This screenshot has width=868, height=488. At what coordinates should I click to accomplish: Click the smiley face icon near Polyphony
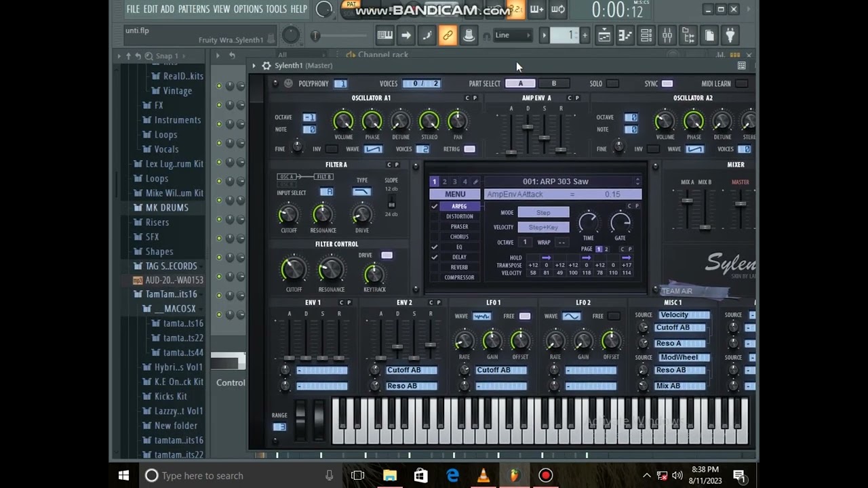point(288,83)
